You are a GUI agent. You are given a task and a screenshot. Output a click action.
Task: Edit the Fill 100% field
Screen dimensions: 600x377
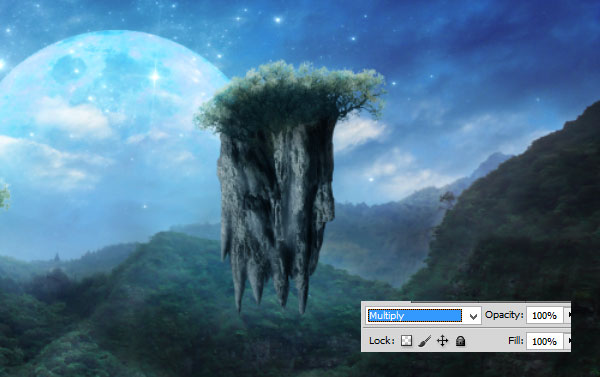point(544,341)
